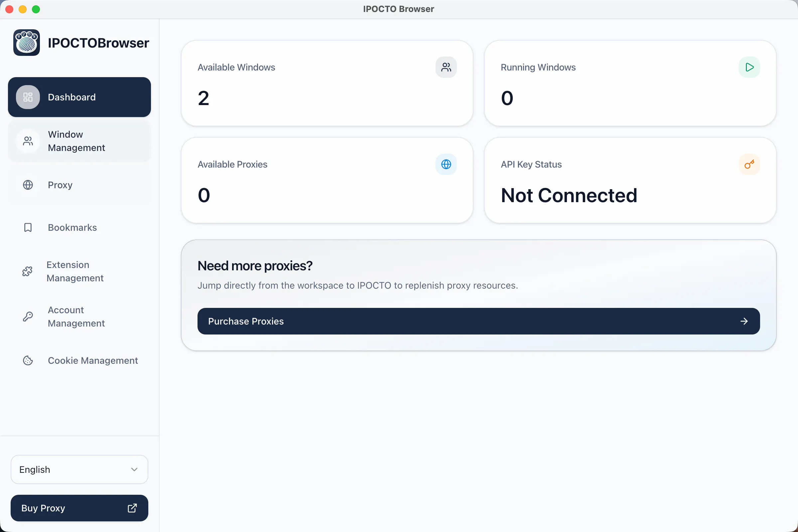Click the API Key Status key icon
Image resolution: width=798 pixels, height=532 pixels.
pos(749,164)
